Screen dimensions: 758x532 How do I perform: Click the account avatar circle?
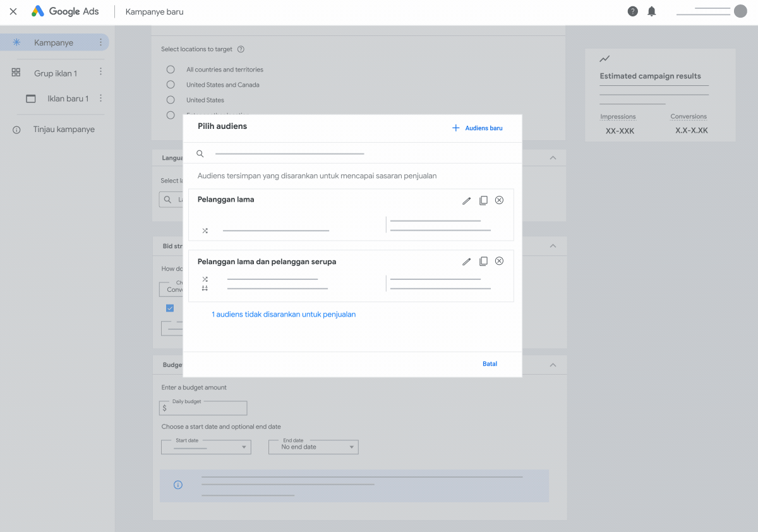tap(740, 11)
